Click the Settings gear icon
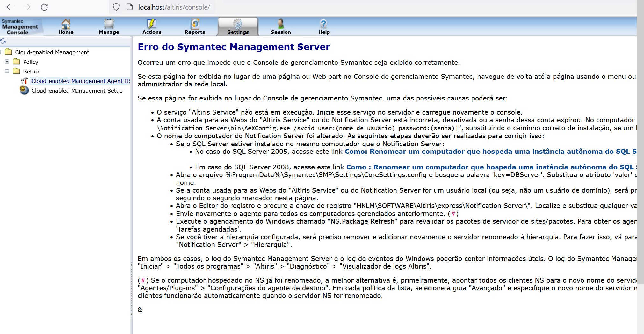Viewport: 644px width, 334px height. pos(238,24)
